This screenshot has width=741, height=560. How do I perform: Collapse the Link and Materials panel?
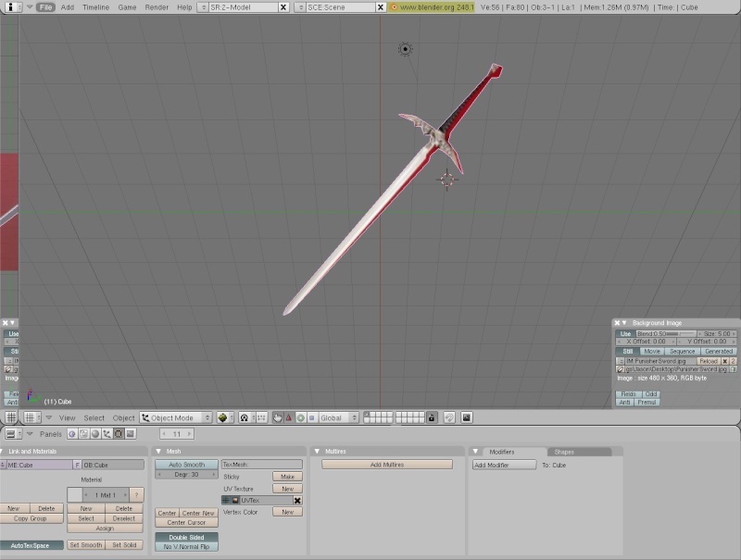coord(3,452)
